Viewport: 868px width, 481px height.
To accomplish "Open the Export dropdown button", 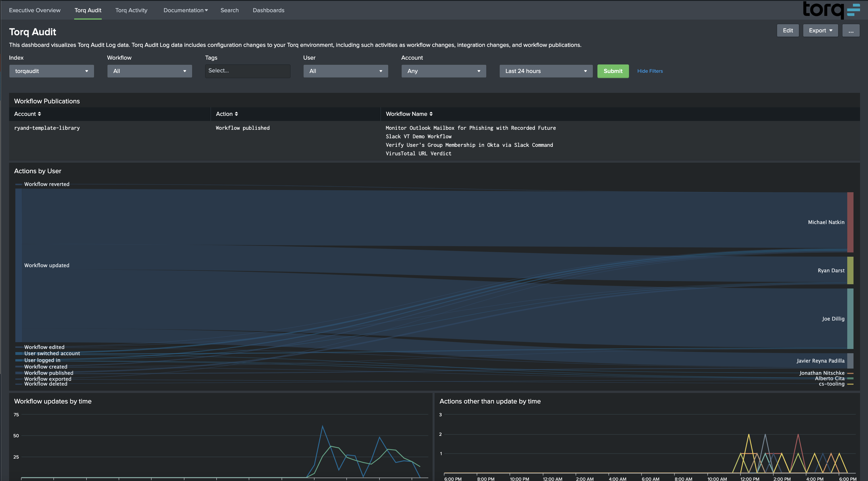I will coord(820,30).
